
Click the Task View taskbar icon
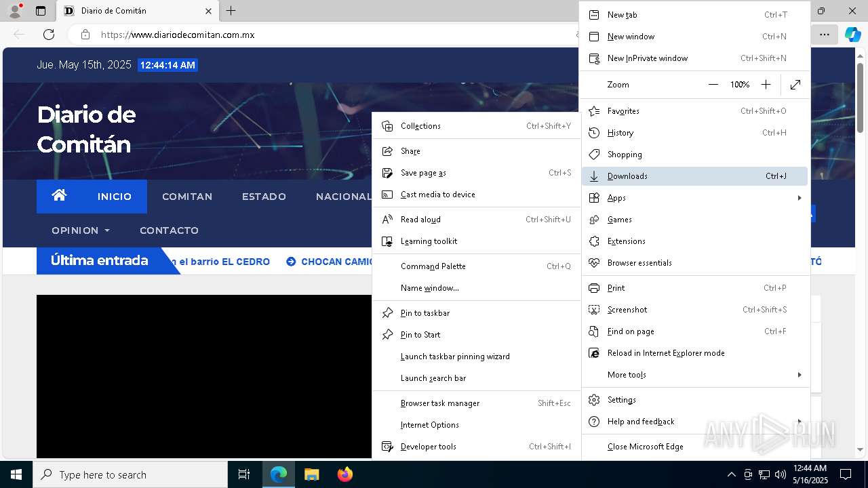[244, 474]
